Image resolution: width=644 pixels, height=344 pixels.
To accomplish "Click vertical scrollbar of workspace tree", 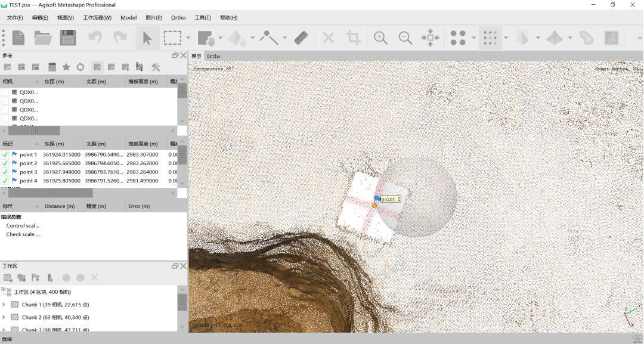I will click(182, 302).
